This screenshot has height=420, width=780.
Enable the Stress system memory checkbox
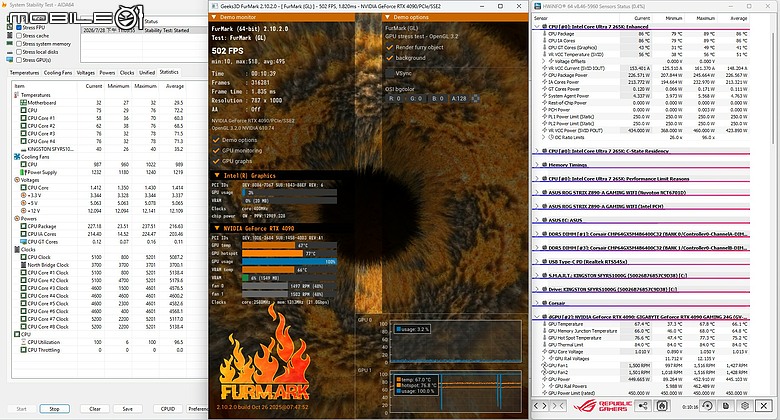click(19, 44)
